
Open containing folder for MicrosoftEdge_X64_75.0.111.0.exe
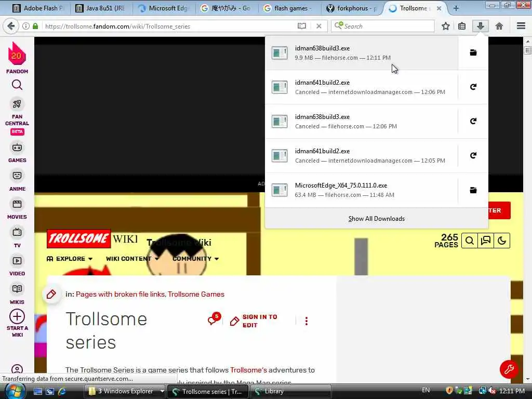coord(473,190)
